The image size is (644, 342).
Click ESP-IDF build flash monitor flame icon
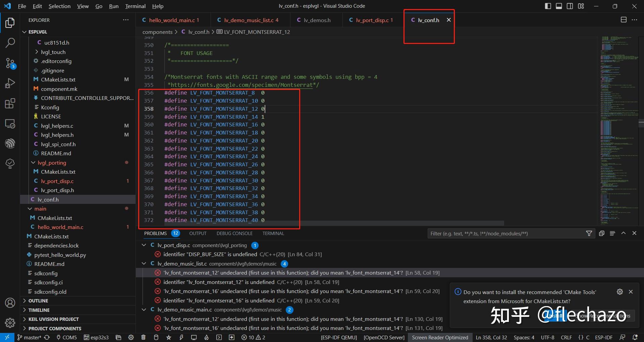click(206, 337)
